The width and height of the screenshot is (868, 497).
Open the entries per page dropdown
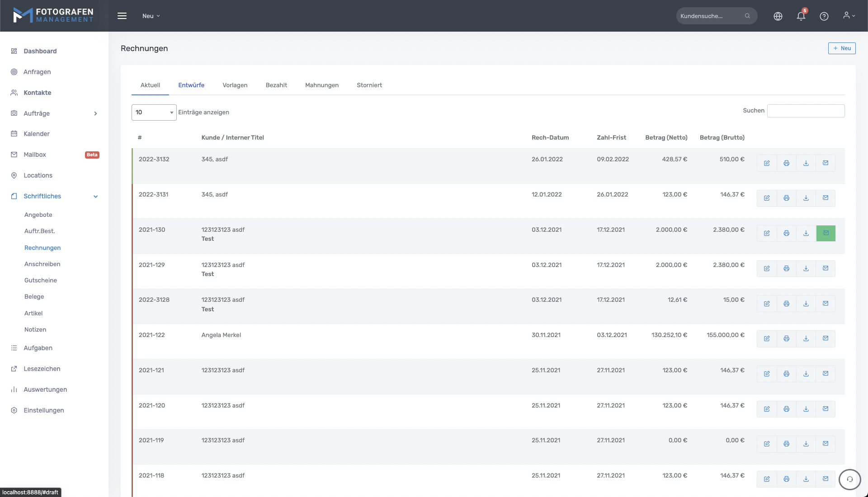[154, 113]
